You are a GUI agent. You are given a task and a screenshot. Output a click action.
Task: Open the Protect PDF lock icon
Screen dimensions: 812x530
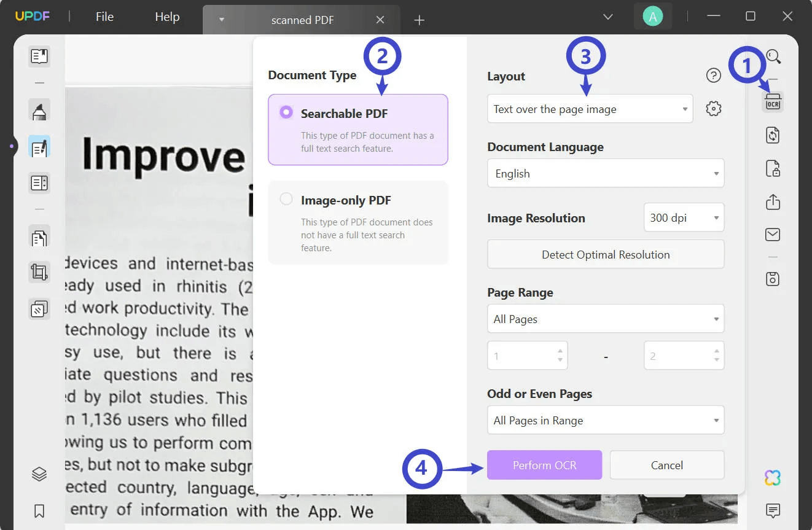(x=773, y=168)
